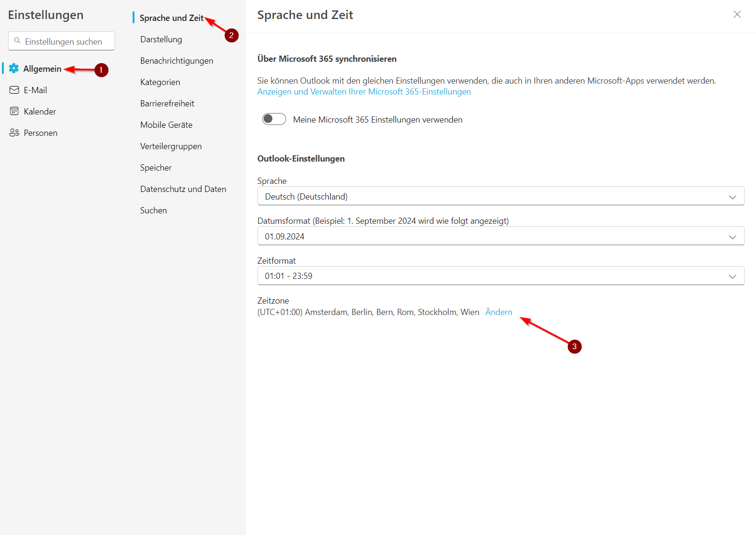Open Kategorien settings
The height and width of the screenshot is (535, 756).
[x=160, y=82]
